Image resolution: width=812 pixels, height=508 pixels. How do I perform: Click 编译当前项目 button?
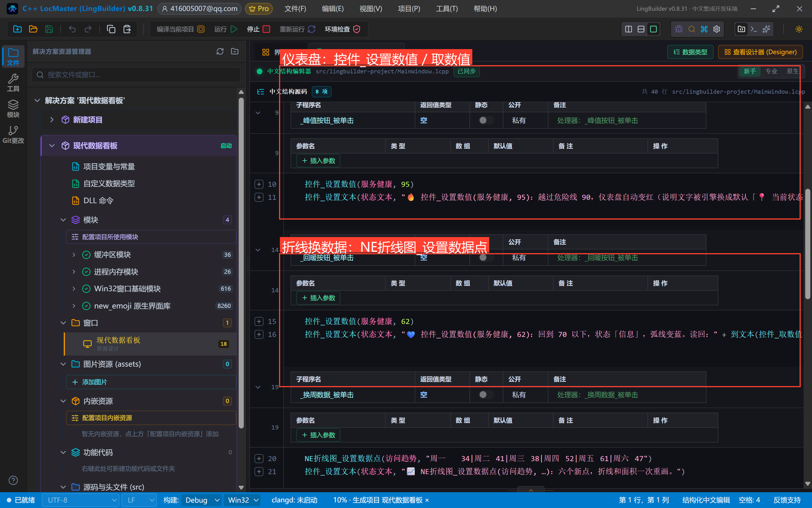pos(181,29)
